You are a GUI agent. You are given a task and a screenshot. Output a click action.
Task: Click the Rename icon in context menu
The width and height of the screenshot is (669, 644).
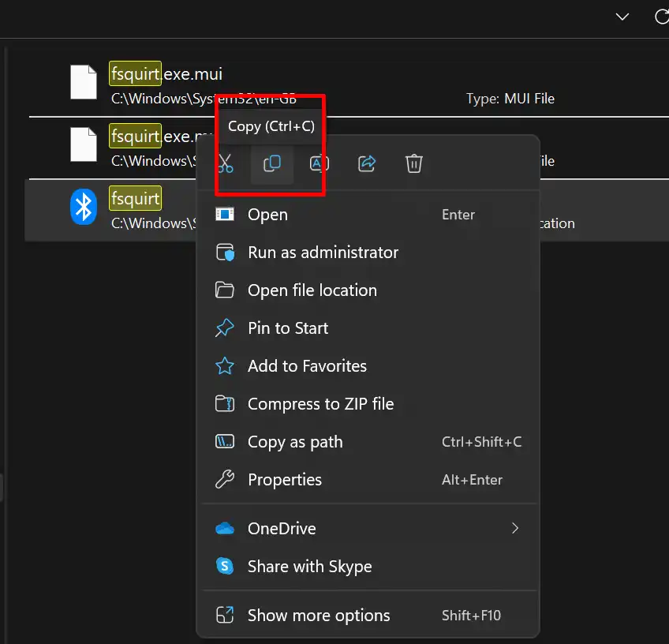(x=320, y=163)
